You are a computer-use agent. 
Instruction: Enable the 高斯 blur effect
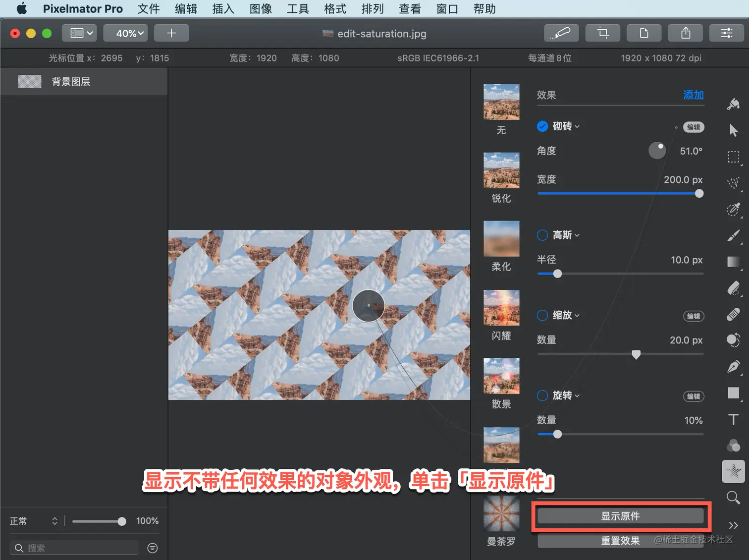pos(542,235)
